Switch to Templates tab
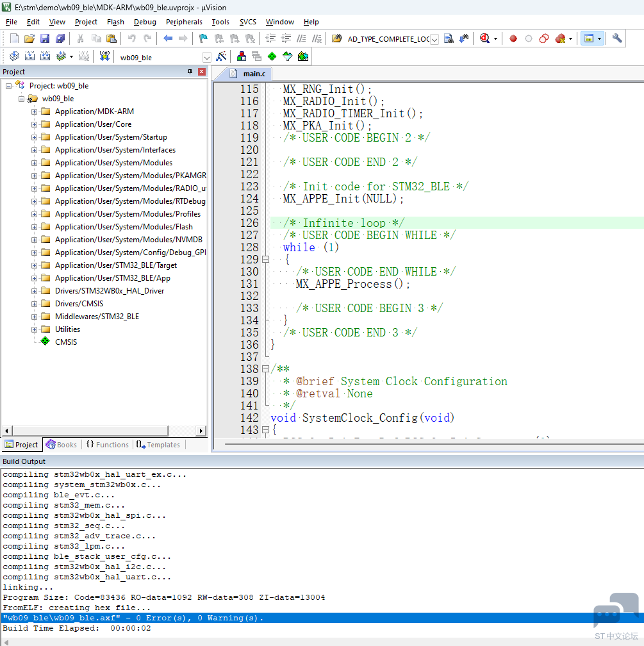Image resolution: width=644 pixels, height=646 pixels. pos(158,445)
